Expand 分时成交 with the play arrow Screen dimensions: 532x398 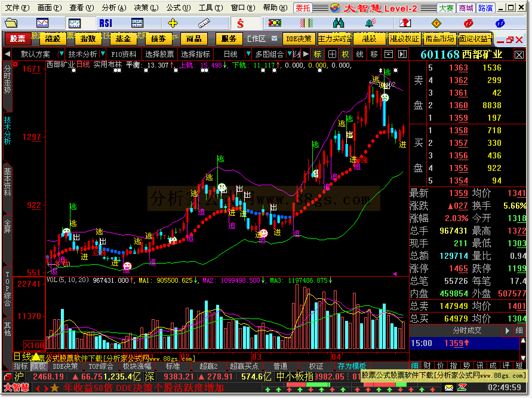coord(508,330)
